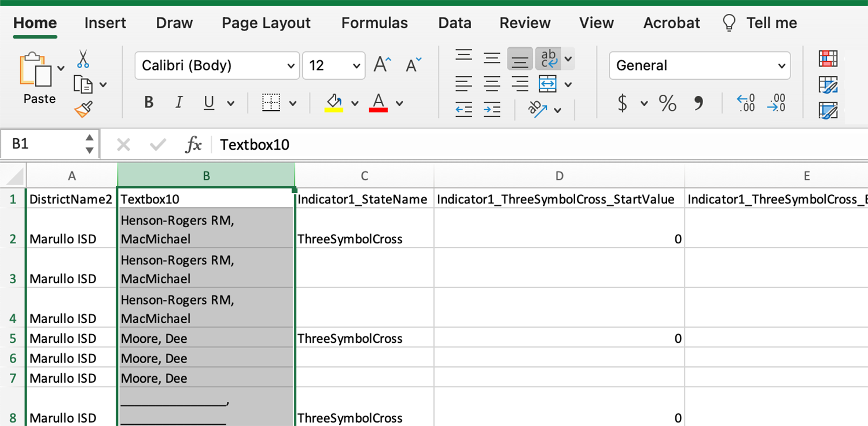The width and height of the screenshot is (868, 426).
Task: Open the Formulas tab
Action: tap(374, 23)
